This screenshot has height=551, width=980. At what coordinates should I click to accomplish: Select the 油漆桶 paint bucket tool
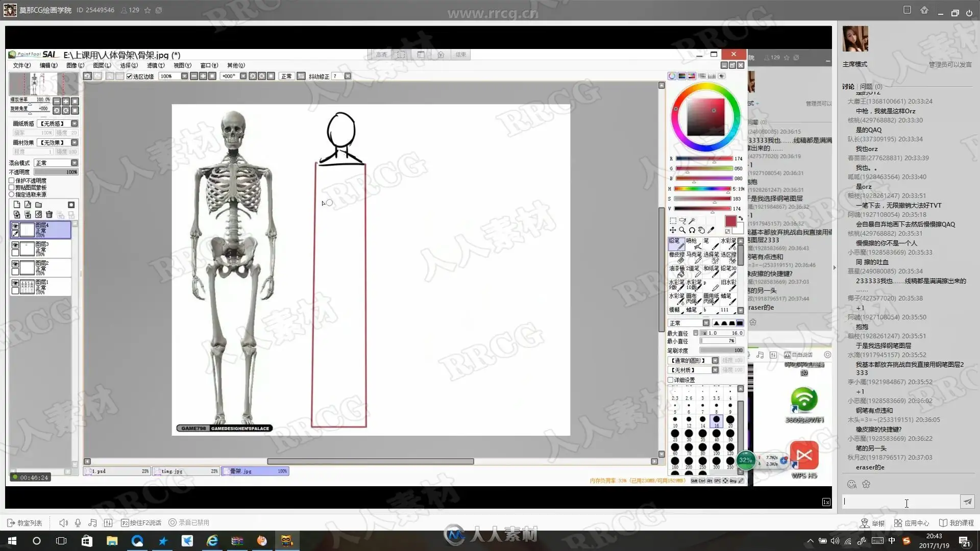point(676,271)
